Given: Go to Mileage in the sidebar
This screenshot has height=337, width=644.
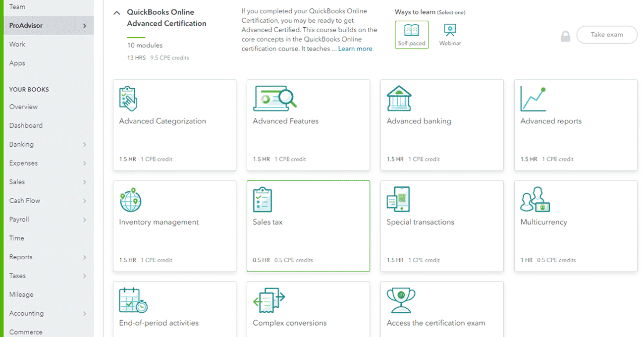Looking at the screenshot, I should (21, 295).
